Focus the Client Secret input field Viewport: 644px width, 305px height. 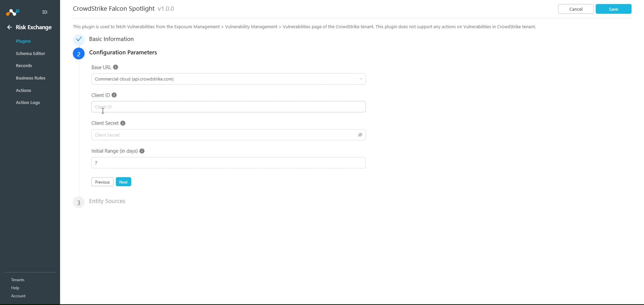tap(228, 135)
